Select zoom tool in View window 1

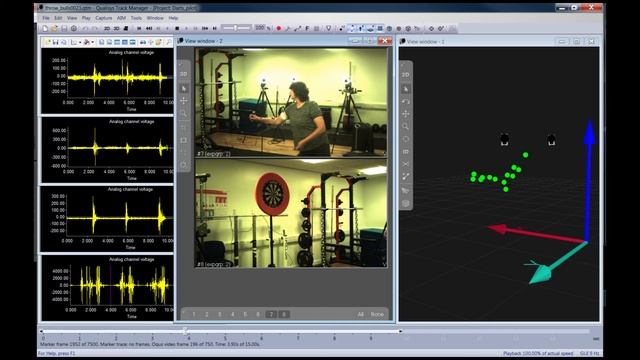[x=406, y=127]
